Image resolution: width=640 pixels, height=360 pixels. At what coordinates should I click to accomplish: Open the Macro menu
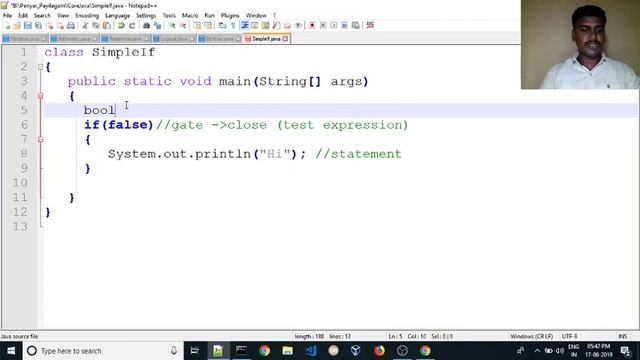(x=190, y=16)
